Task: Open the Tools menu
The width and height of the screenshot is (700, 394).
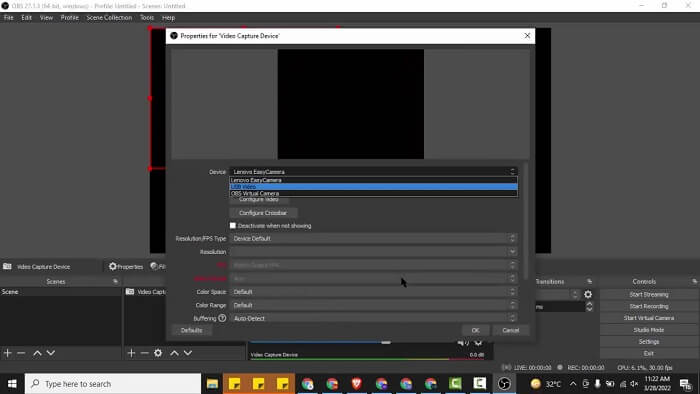Action: click(x=147, y=18)
